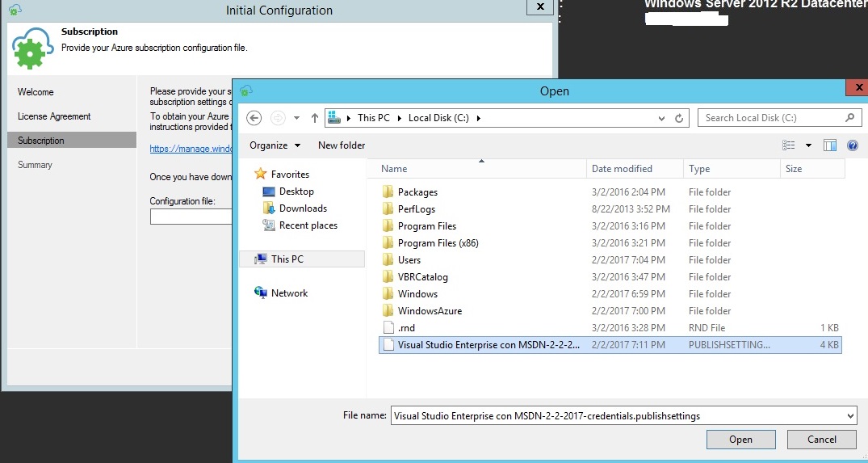This screenshot has width=868, height=463.
Task: Click New folder in the toolbar
Action: tap(342, 145)
